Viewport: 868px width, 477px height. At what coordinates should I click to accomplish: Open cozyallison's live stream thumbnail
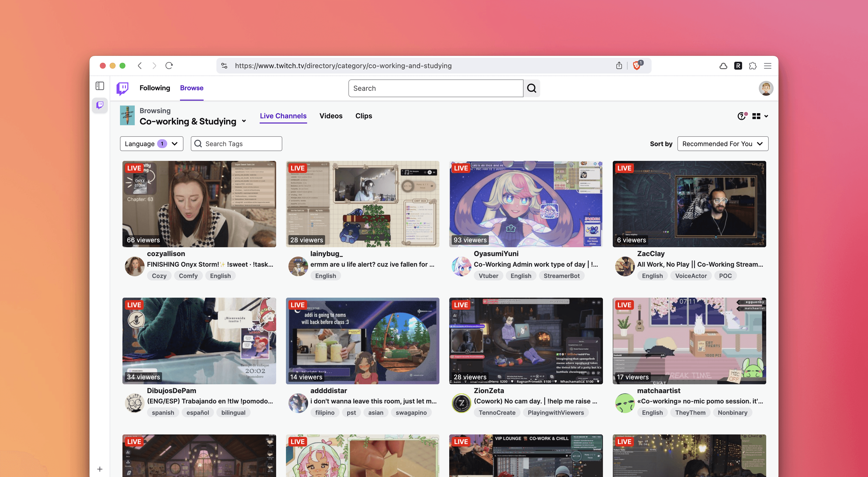(x=199, y=204)
